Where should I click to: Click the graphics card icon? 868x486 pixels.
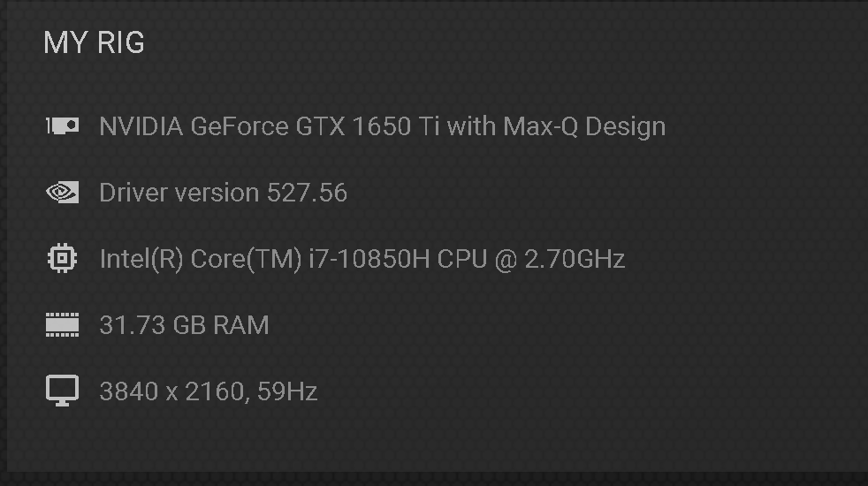62,125
